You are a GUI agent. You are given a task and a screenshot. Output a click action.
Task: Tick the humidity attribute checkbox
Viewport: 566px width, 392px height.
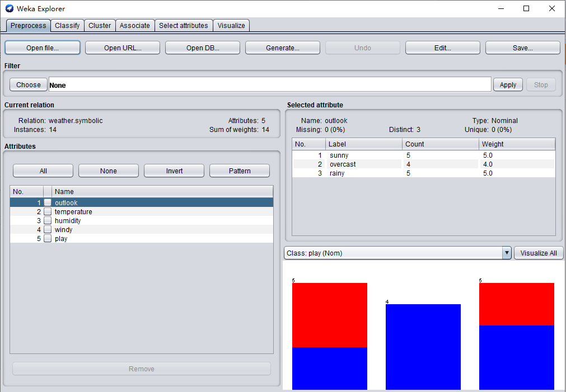[x=48, y=220]
